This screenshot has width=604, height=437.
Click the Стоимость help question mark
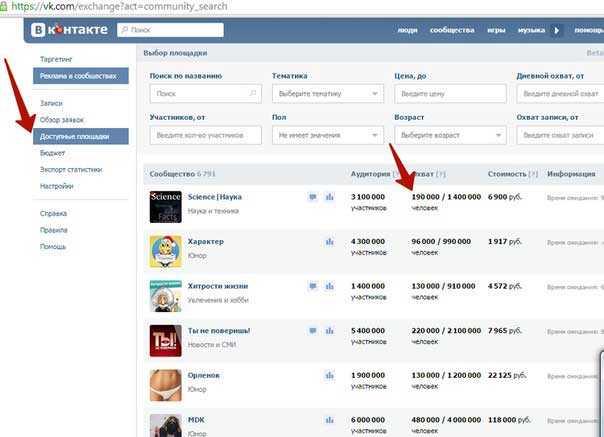click(534, 174)
